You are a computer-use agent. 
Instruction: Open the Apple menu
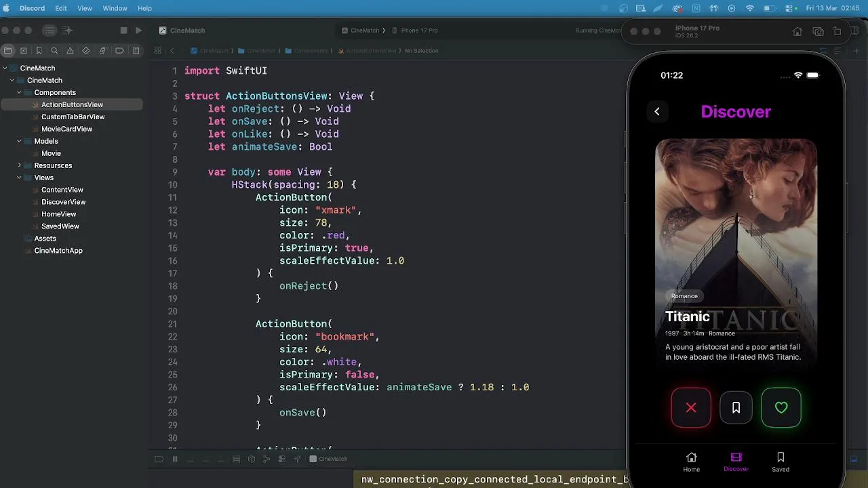7,8
